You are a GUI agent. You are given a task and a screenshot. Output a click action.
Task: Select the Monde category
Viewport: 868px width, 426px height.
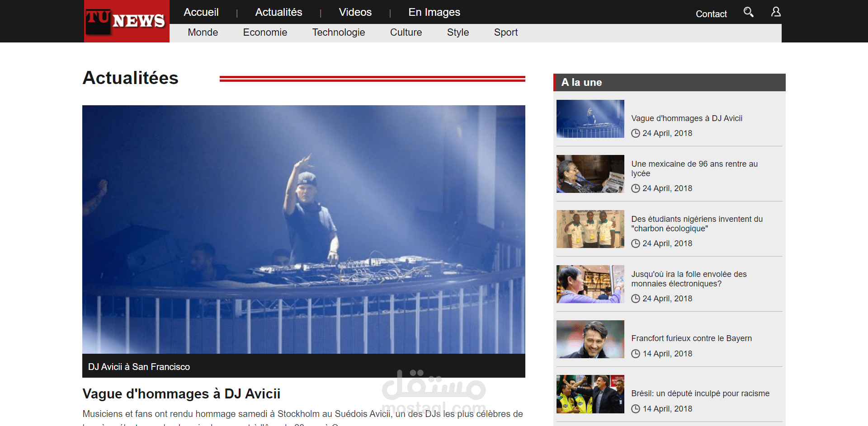point(203,33)
